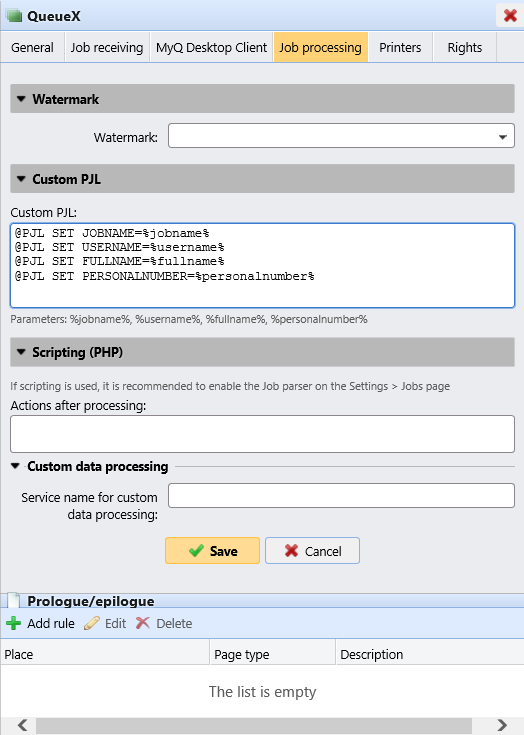This screenshot has width=524, height=735.
Task: Click the green QueueX queue icon
Action: 14,15
